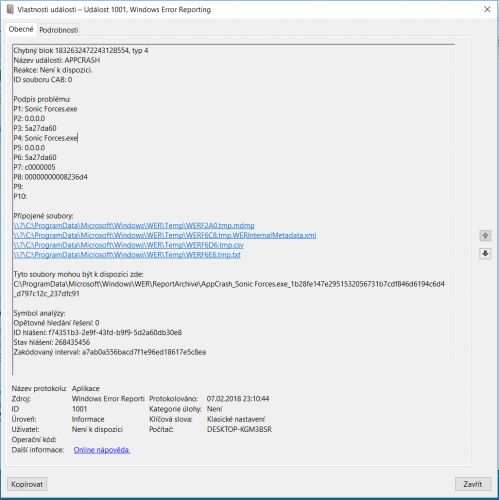Click the up arrow previous event button

(x=485, y=236)
